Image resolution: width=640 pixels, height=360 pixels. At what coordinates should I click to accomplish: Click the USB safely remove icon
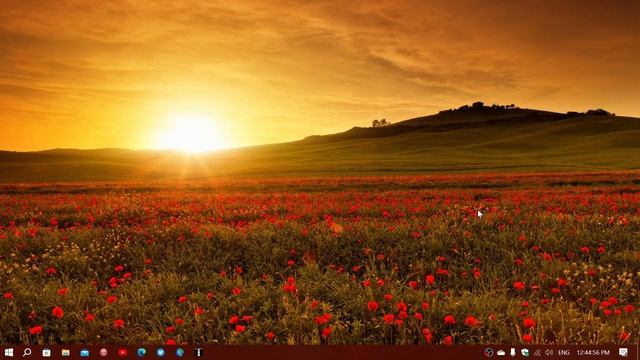(x=513, y=352)
